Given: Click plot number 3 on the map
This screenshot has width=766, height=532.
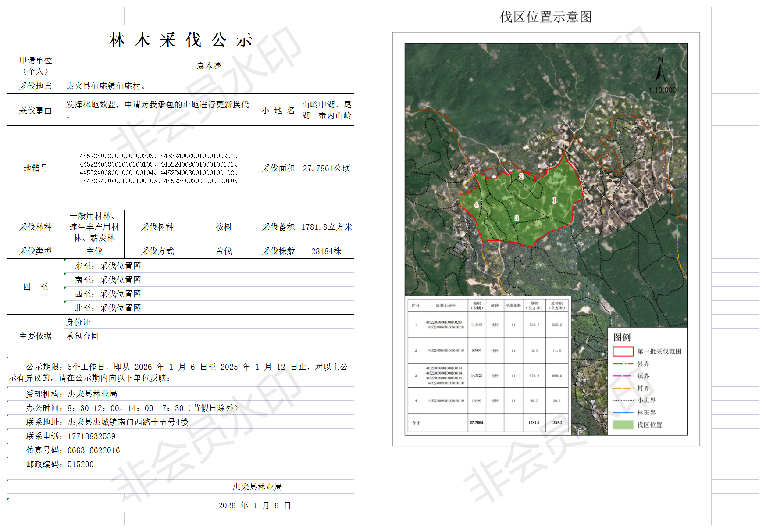Looking at the screenshot, I should 517,218.
